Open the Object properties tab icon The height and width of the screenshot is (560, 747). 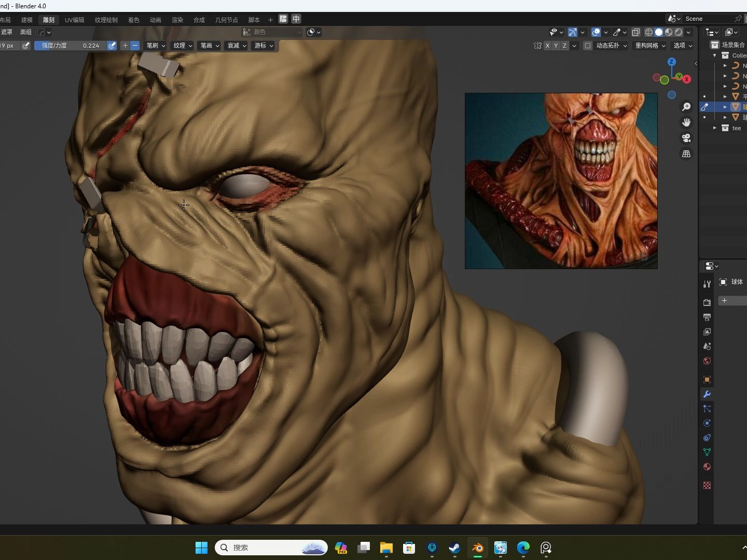[x=707, y=380]
